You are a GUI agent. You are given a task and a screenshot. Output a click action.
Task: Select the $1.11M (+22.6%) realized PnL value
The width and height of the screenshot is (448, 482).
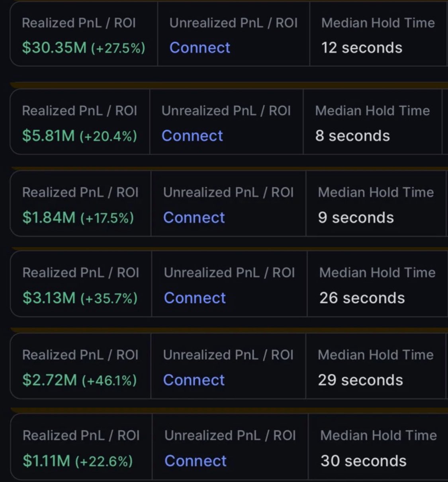click(78, 461)
